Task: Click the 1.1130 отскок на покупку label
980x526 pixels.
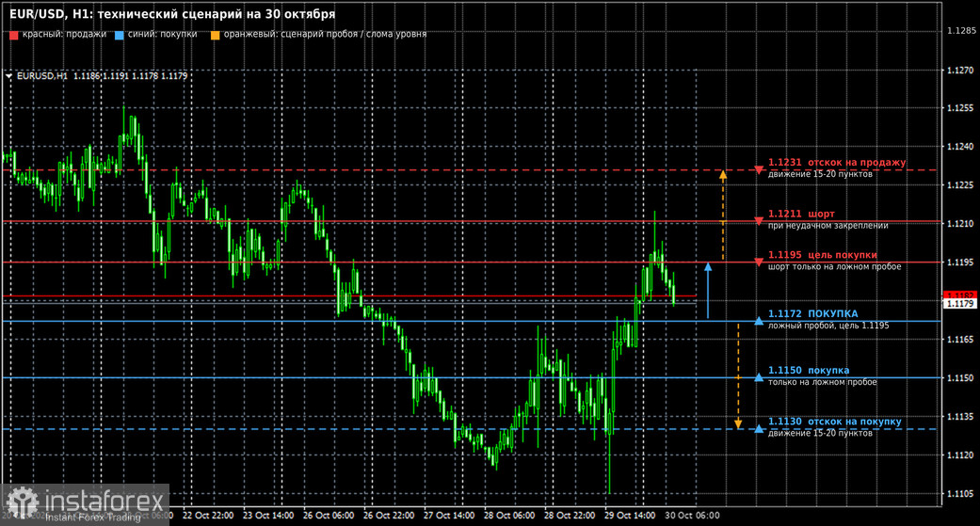Action: (834, 422)
